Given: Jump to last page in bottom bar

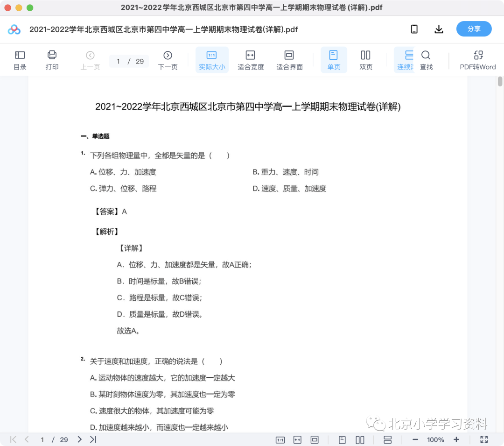Looking at the screenshot, I should coord(93,439).
